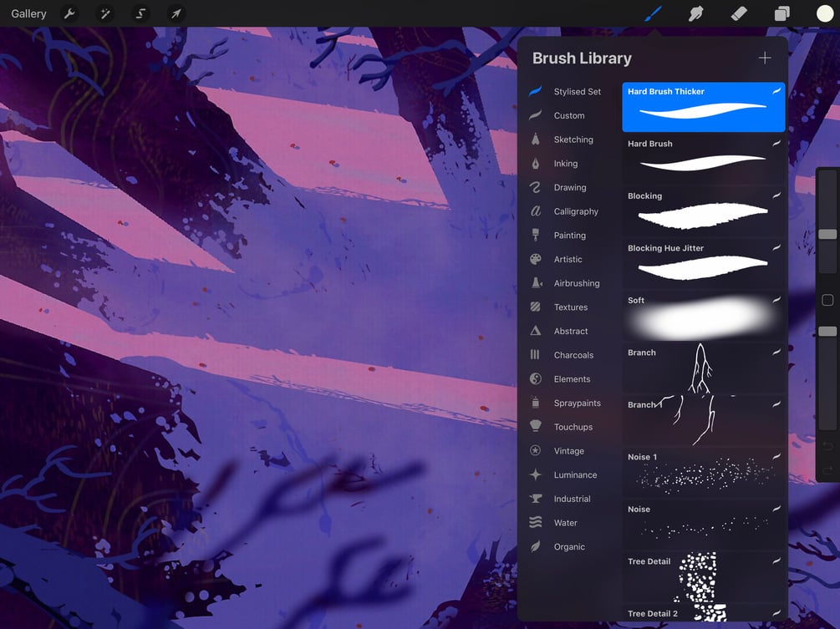Open the Stylised Set brush category
Image resolution: width=840 pixels, height=629 pixels.
click(568, 92)
